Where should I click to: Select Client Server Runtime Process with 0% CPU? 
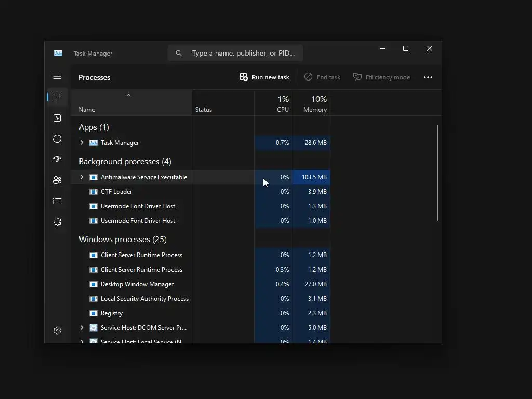point(200,255)
